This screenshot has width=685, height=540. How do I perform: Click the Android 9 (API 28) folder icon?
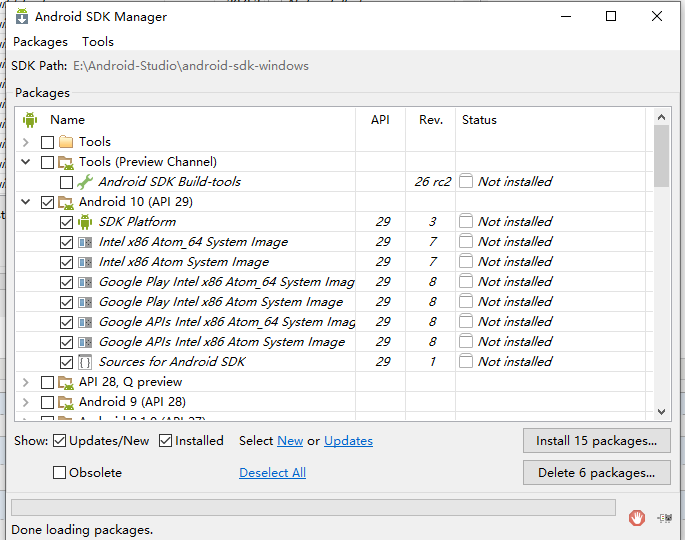click(x=66, y=402)
